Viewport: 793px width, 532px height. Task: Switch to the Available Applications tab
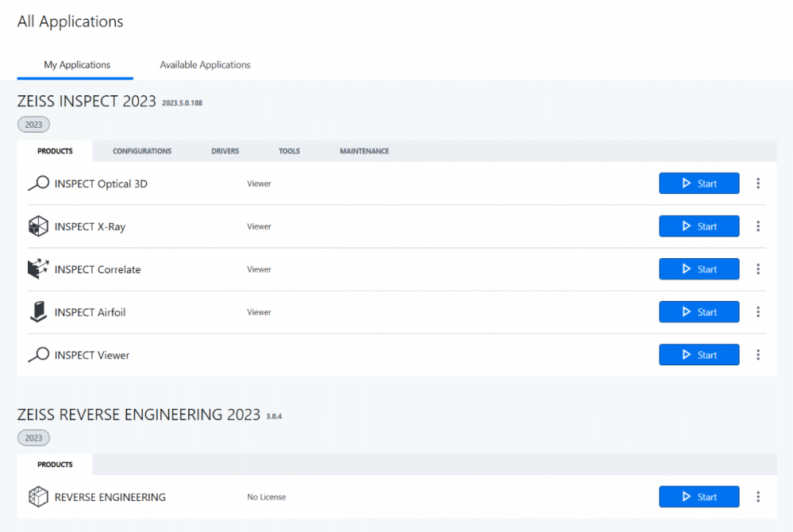pos(205,65)
